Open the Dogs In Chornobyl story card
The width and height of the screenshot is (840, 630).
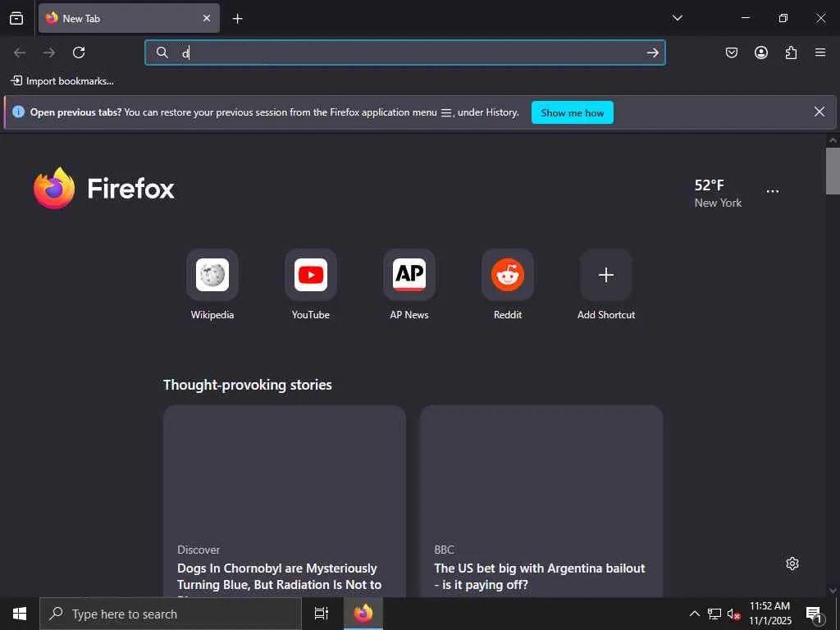285,501
